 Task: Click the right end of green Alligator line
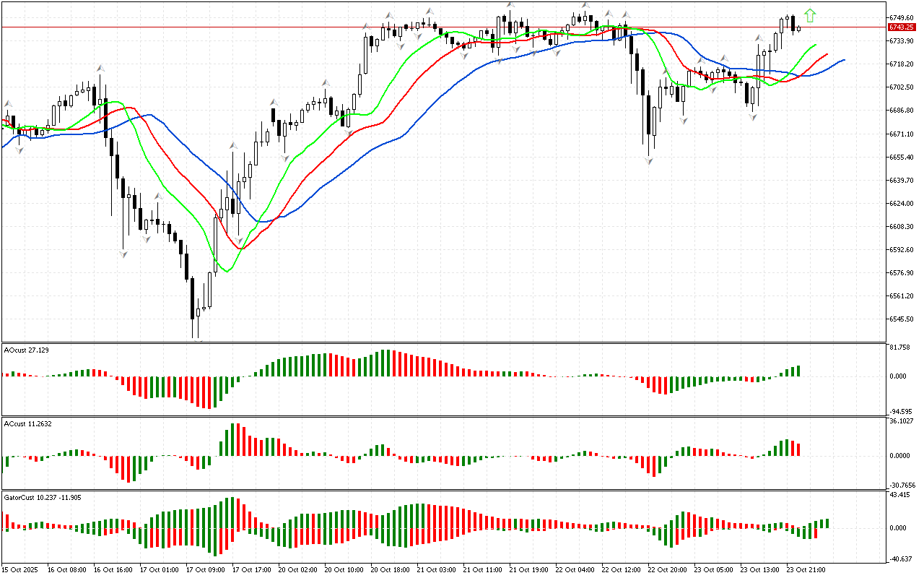point(815,45)
